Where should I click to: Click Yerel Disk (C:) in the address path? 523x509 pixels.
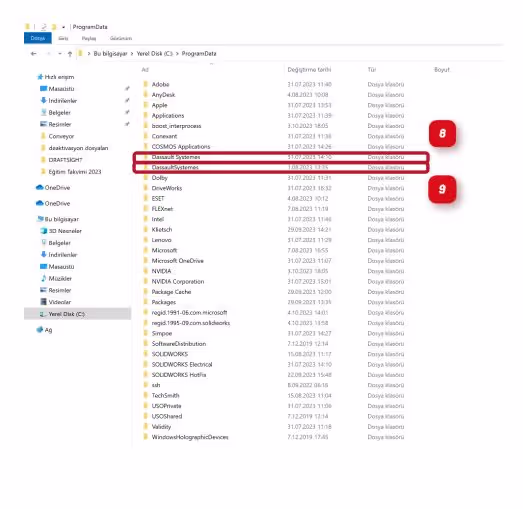coord(155,54)
